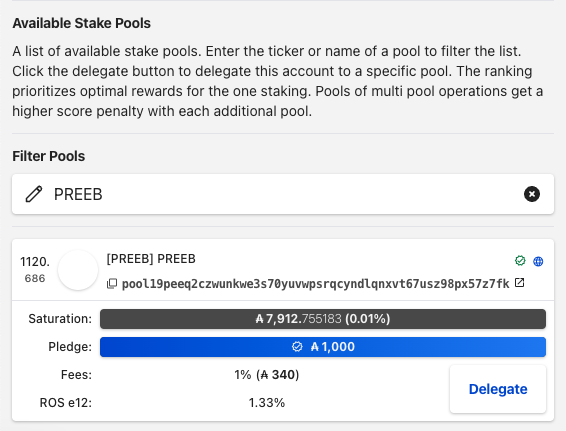Select the [PREEB] PREEB pool name

click(151, 259)
